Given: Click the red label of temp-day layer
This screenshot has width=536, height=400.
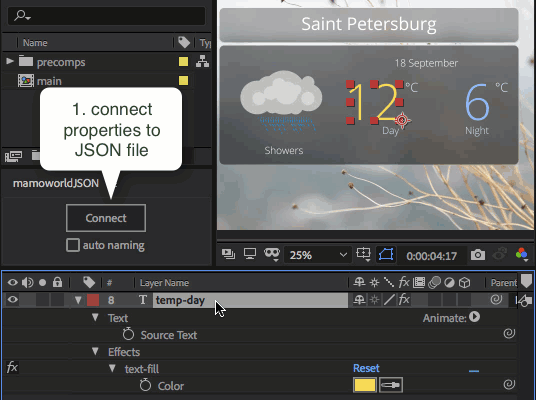Looking at the screenshot, I should [93, 300].
